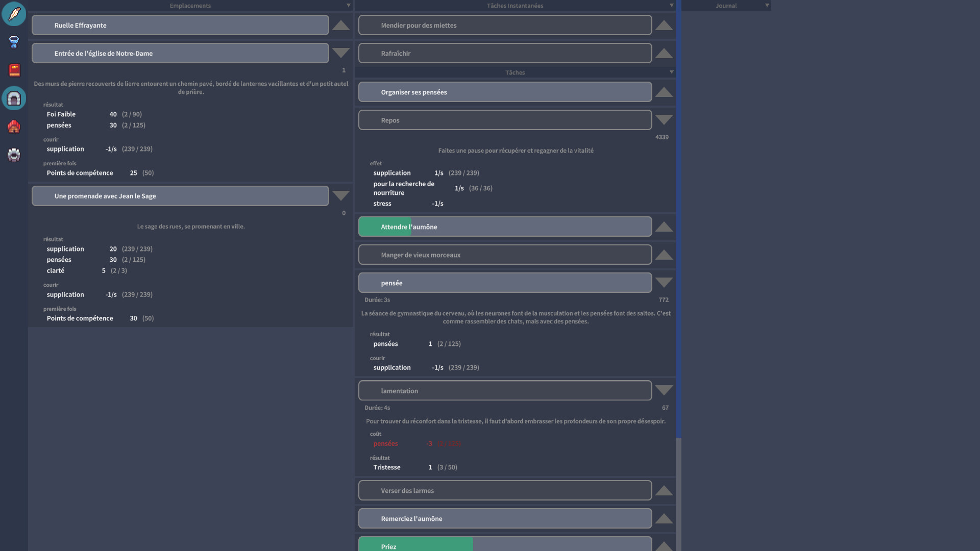This screenshot has width=980, height=551.
Task: Toggle the Priez progress task
Action: point(505,545)
